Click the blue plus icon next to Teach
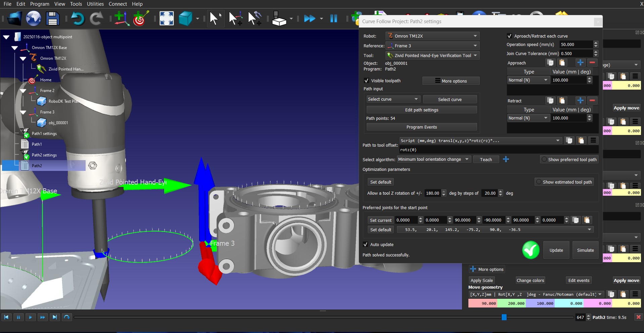 click(x=506, y=159)
